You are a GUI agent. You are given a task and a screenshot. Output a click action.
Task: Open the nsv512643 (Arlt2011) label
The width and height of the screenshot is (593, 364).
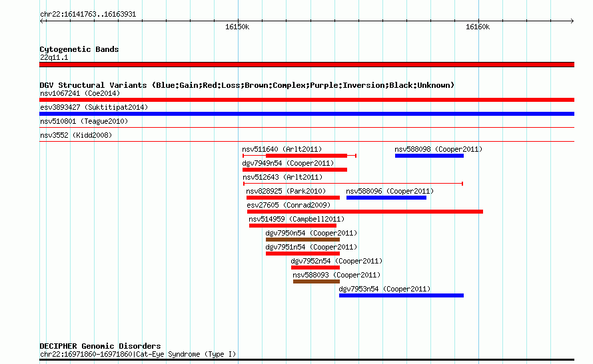[283, 177]
